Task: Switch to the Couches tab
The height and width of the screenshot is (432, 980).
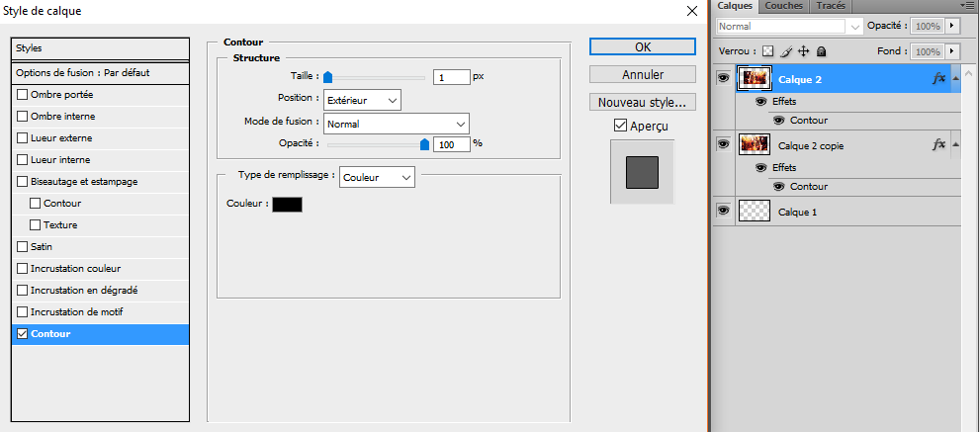Action: coord(783,6)
